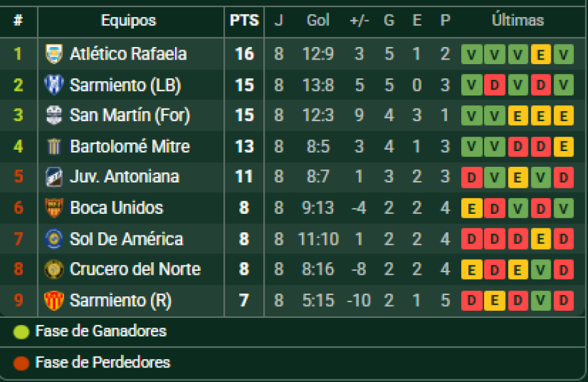Click the Juv. Antoniana team crest
The width and height of the screenshot is (588, 382).
pos(54,177)
